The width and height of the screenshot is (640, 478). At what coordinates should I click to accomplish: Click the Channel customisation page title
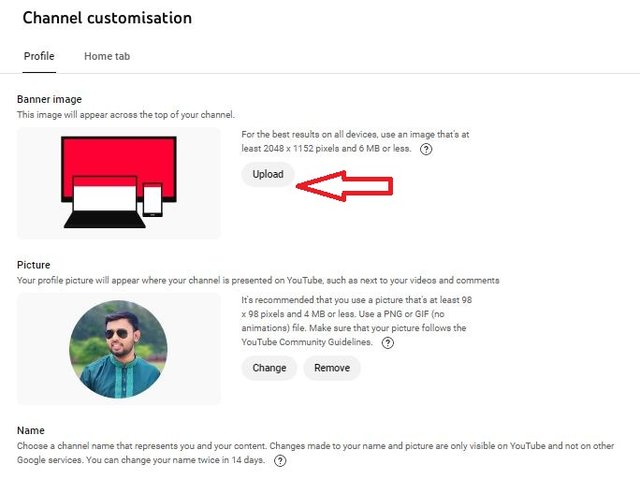(107, 18)
